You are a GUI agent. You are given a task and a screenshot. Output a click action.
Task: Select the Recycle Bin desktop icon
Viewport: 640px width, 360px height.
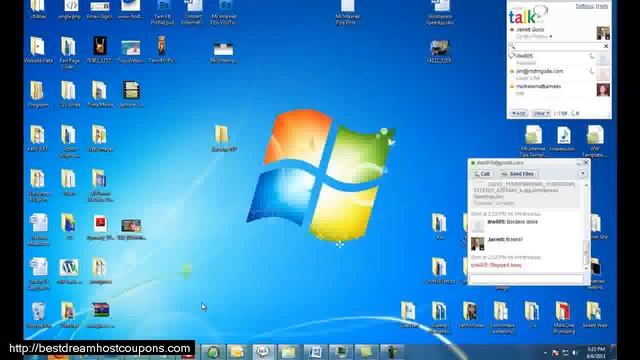click(38, 315)
